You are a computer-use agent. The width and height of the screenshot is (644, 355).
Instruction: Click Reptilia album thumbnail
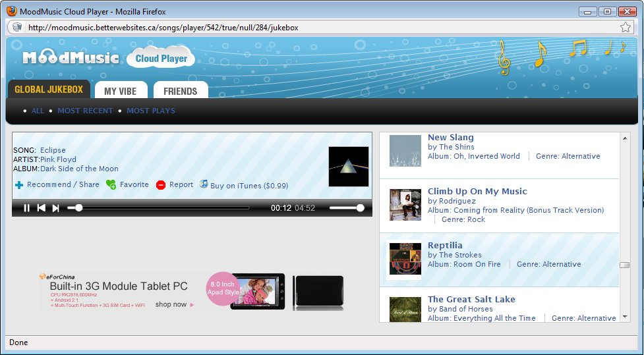pos(405,259)
